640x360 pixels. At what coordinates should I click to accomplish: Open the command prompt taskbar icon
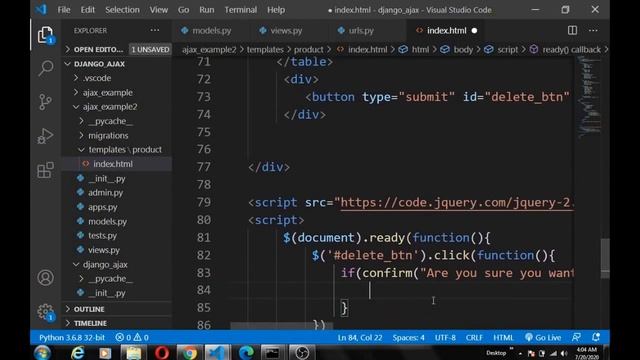[x=273, y=353]
